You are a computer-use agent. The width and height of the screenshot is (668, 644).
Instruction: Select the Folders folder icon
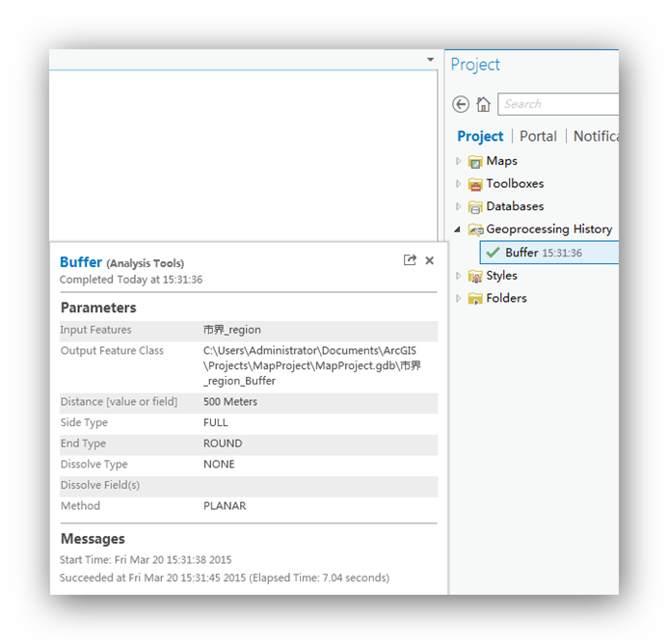pyautogui.click(x=475, y=299)
